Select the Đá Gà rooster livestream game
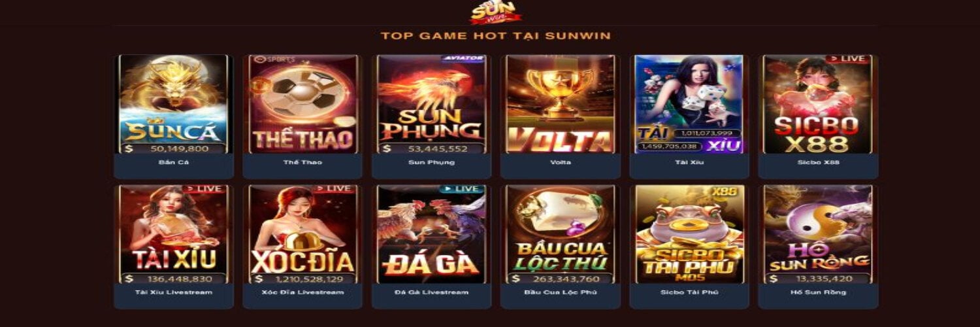Image resolution: width=980 pixels, height=327 pixels. pos(431,234)
